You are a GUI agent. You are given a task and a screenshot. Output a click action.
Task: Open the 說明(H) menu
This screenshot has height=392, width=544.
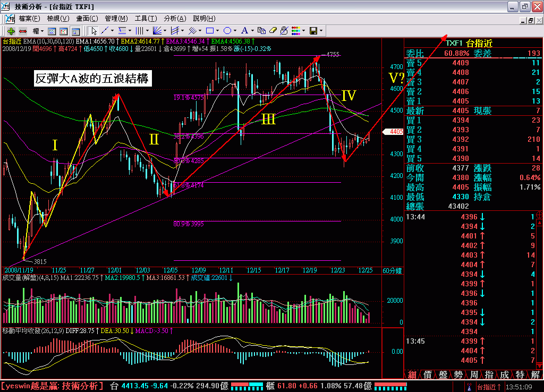pyautogui.click(x=204, y=19)
